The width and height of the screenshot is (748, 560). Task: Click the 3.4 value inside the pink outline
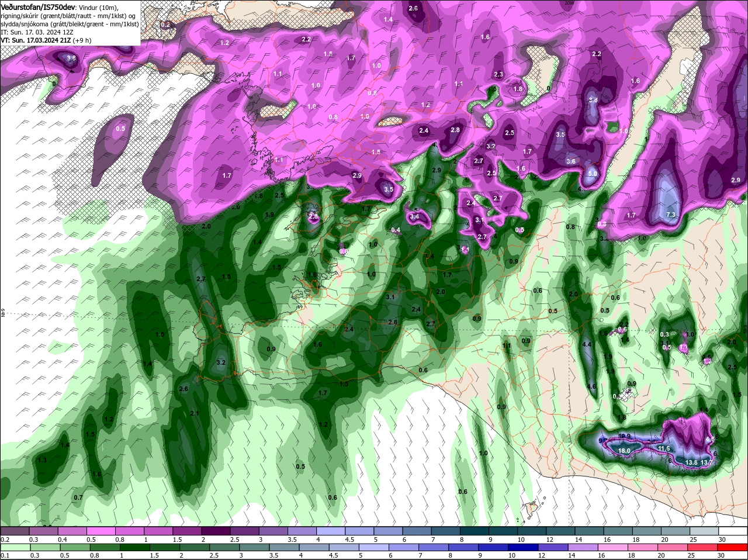(x=415, y=217)
